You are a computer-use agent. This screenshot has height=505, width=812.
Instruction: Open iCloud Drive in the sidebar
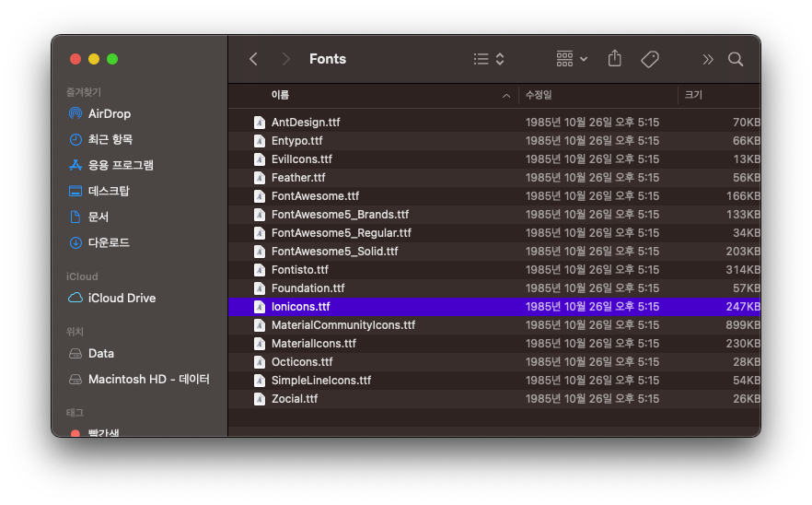coord(122,299)
